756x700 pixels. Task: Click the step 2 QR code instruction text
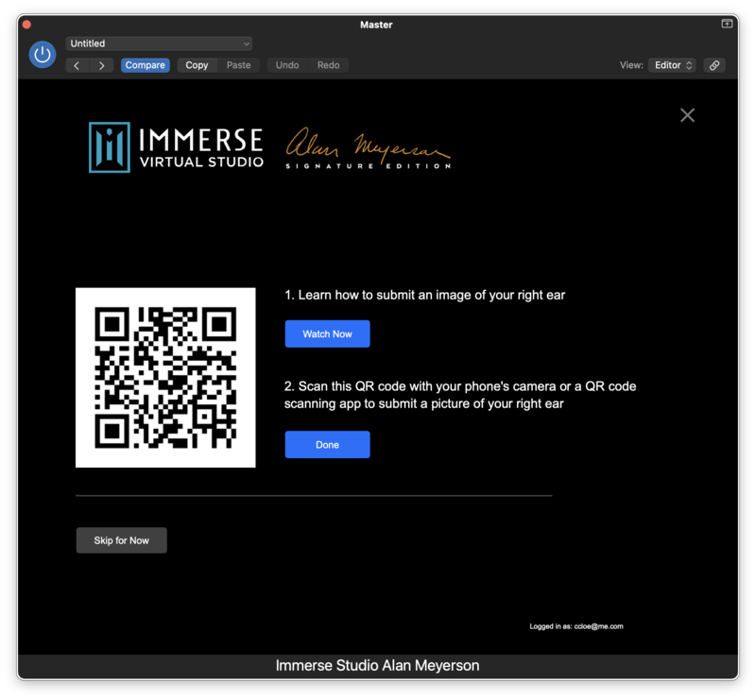pos(460,395)
